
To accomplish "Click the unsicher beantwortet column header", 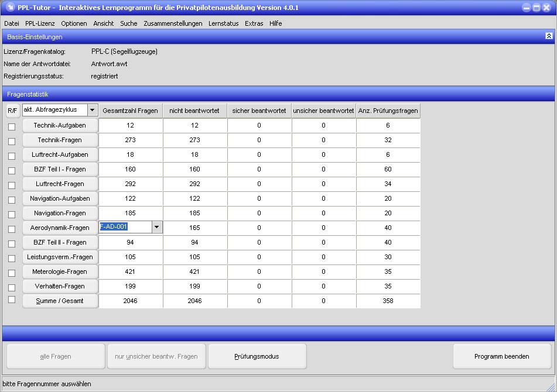I will pos(324,111).
